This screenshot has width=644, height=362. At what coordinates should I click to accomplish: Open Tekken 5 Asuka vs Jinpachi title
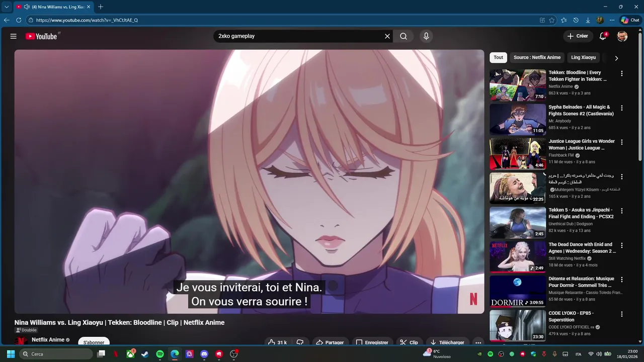[581, 213]
